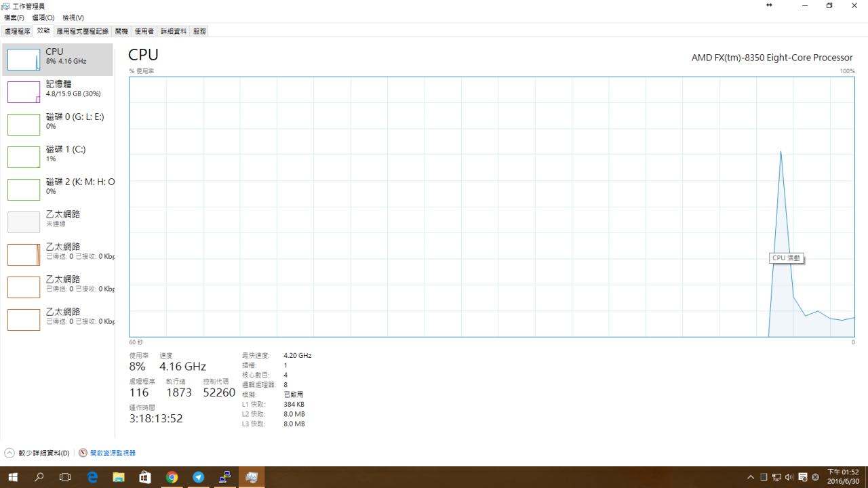Viewport: 868px width, 488px height.
Task: Click the 開啟資源監視器 link
Action: point(113,453)
